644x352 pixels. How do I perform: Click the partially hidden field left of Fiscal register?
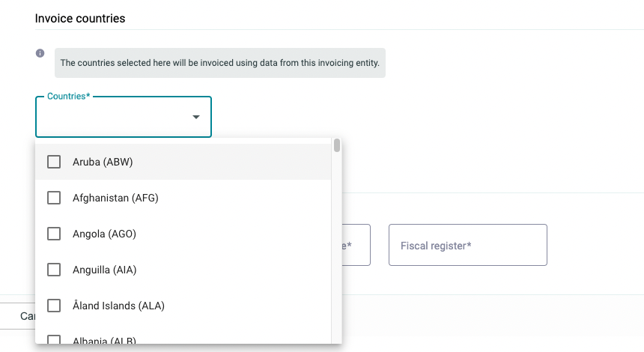click(356, 245)
